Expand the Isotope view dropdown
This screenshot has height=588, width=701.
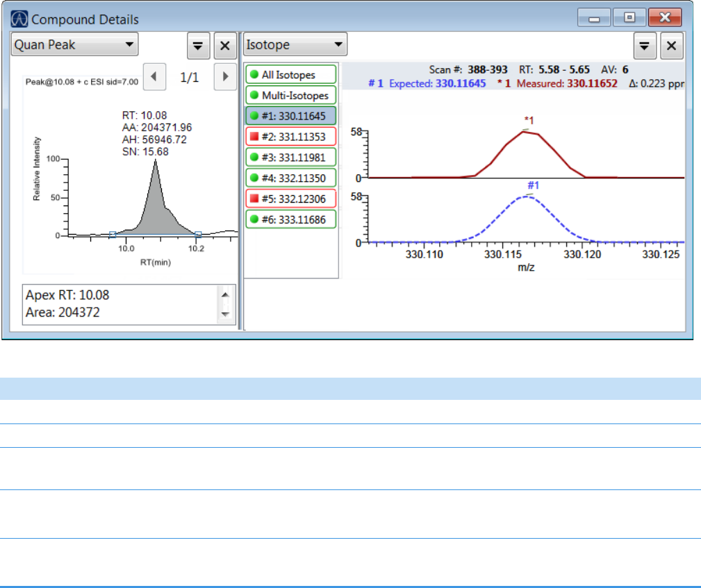click(295, 45)
